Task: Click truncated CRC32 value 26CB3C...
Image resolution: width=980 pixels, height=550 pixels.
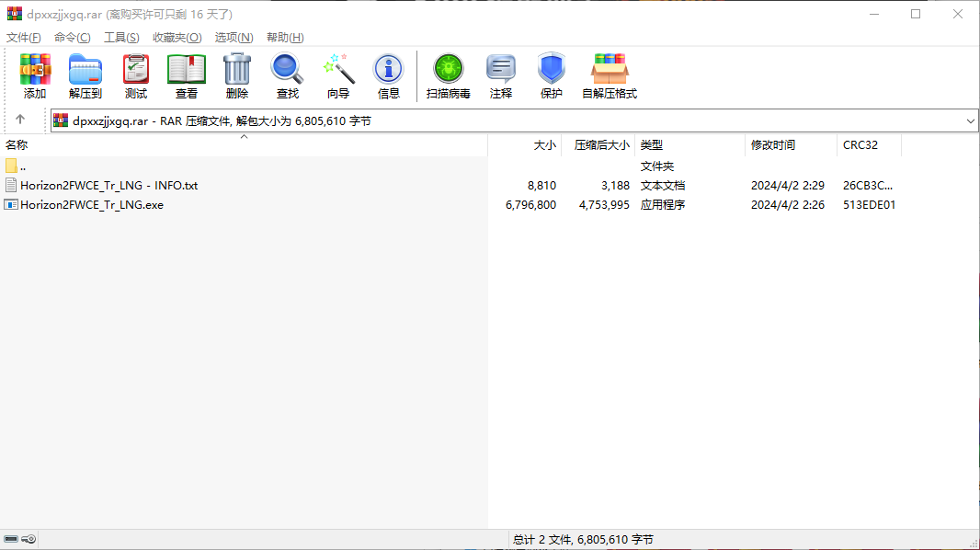Action: tap(868, 186)
